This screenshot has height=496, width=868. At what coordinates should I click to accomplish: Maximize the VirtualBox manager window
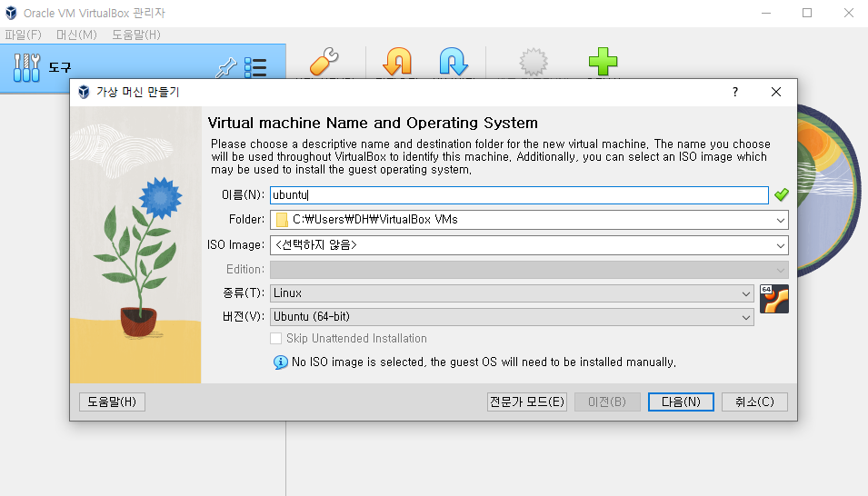pos(807,13)
